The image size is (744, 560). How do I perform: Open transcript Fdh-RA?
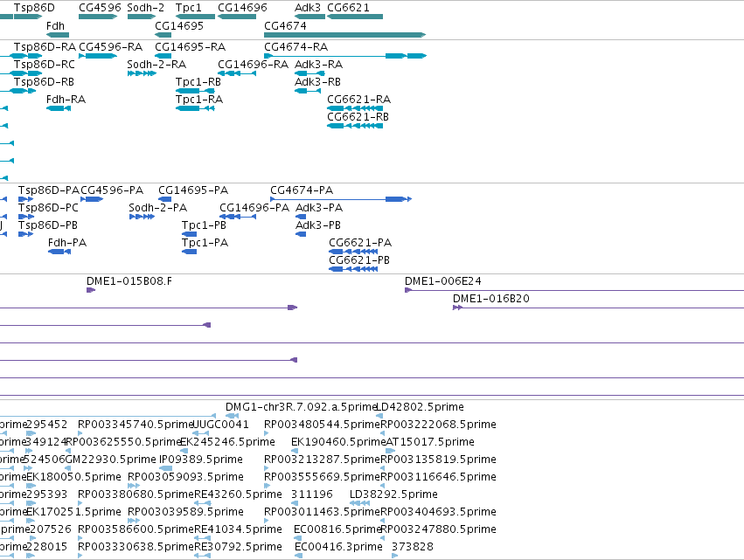click(x=66, y=100)
